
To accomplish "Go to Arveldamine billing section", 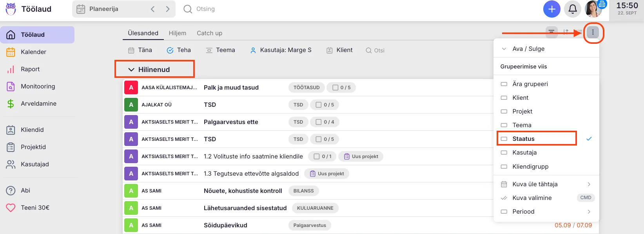I will point(38,104).
